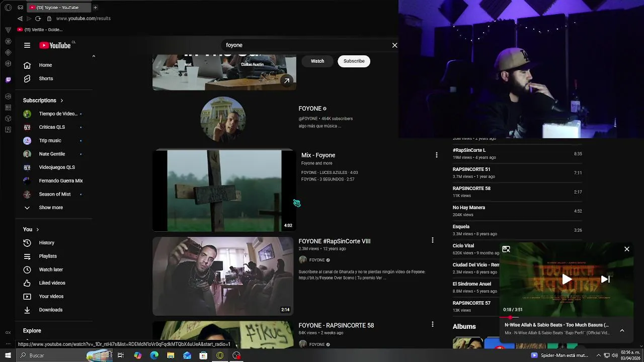The image size is (644, 362).
Task: Click the site lock icon
Action: pyautogui.click(x=49, y=19)
